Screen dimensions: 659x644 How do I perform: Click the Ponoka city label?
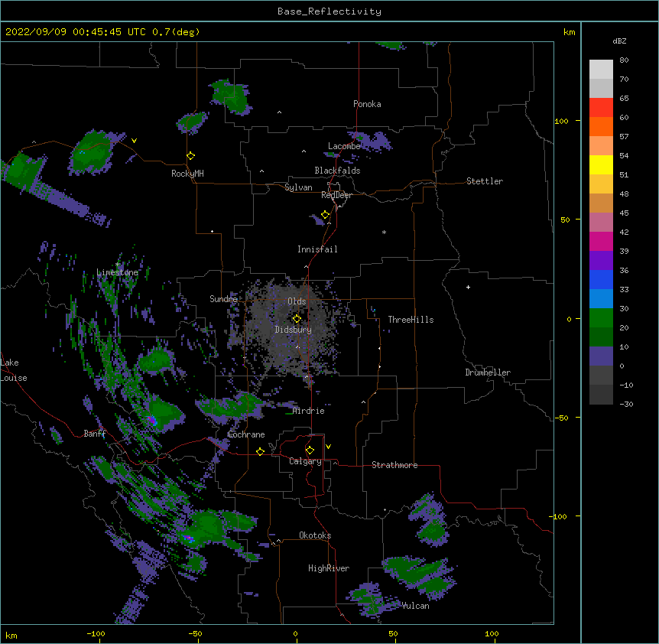[x=367, y=104]
